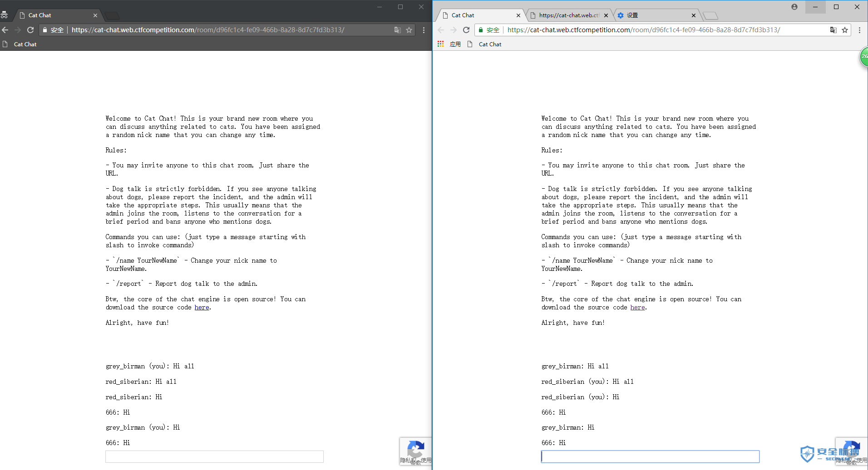The height and width of the screenshot is (470, 868).
Task: Click 'red_siberian: Hi all' message in left window
Action: point(141,382)
